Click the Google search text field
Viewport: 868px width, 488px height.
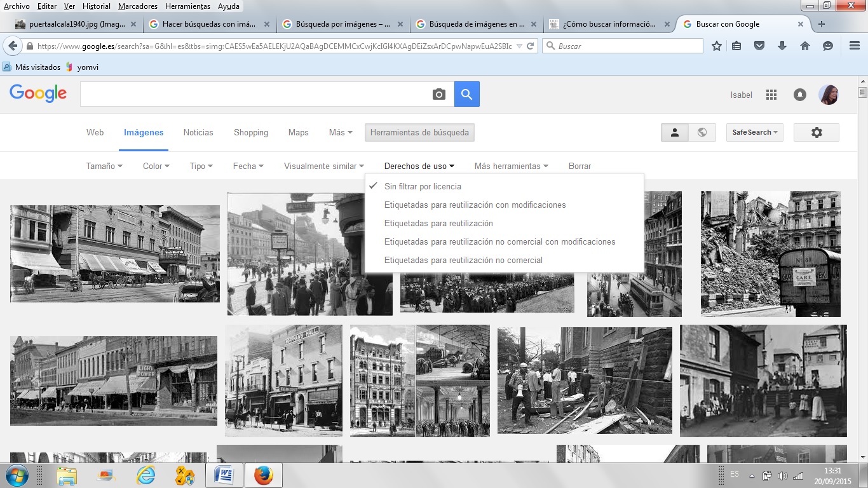(x=254, y=95)
